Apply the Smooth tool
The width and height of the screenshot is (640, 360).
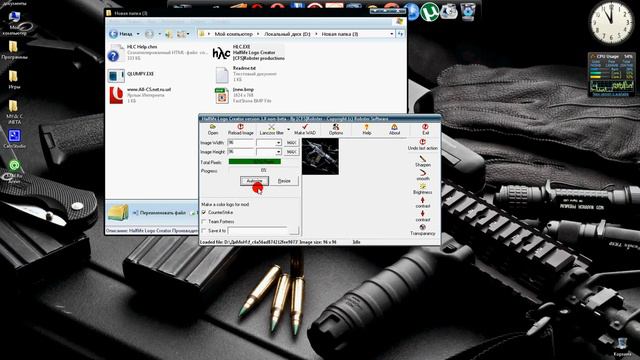422,175
